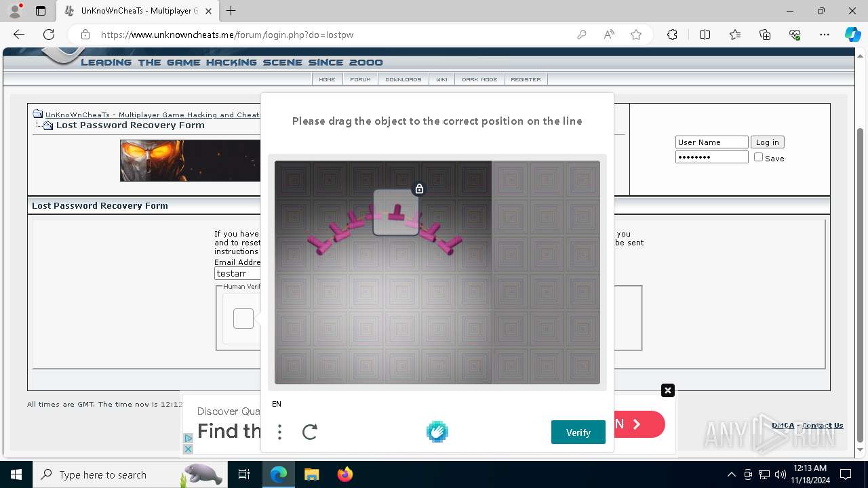This screenshot has height=488, width=868.
Task: Toggle split screen view icon
Action: 705,35
